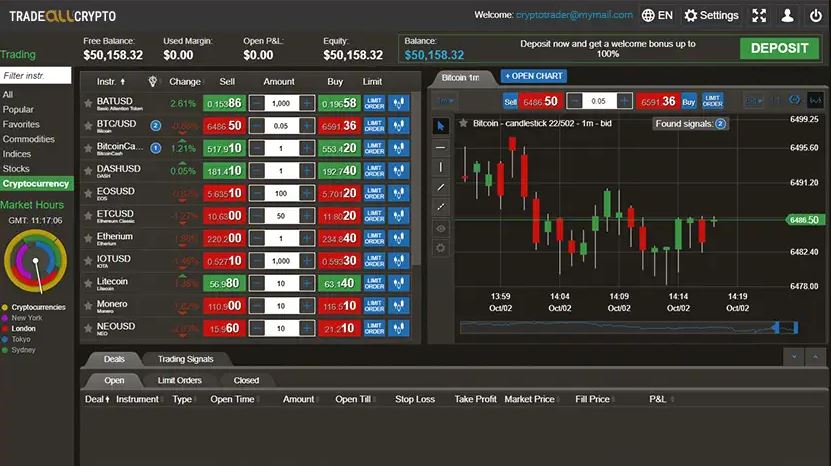The image size is (831, 466).
Task: Switch to the Bitcoin 1m chart tab
Action: (x=461, y=77)
